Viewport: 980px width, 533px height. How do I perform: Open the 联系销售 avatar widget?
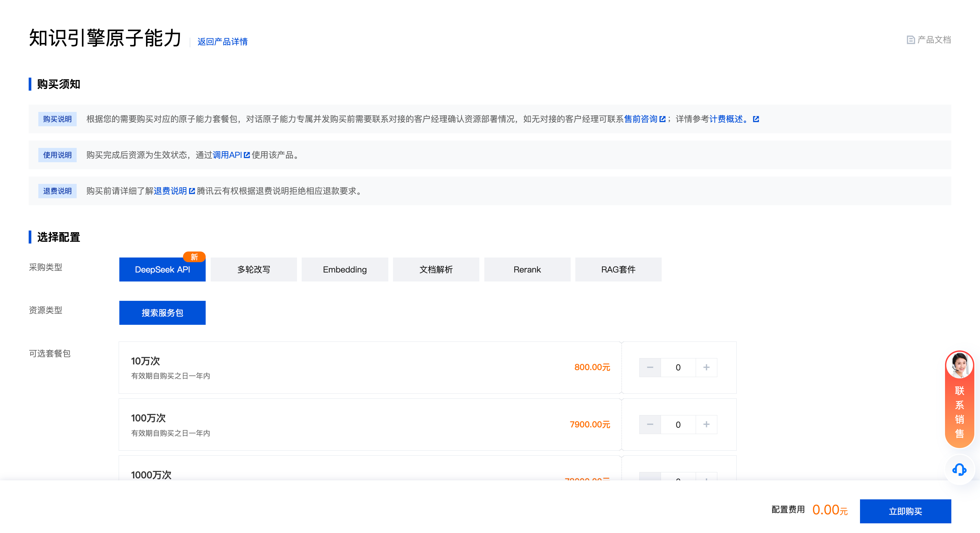tap(959, 399)
